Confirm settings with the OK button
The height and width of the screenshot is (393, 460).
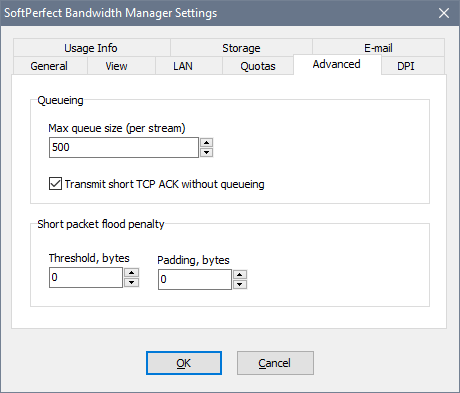coord(184,363)
